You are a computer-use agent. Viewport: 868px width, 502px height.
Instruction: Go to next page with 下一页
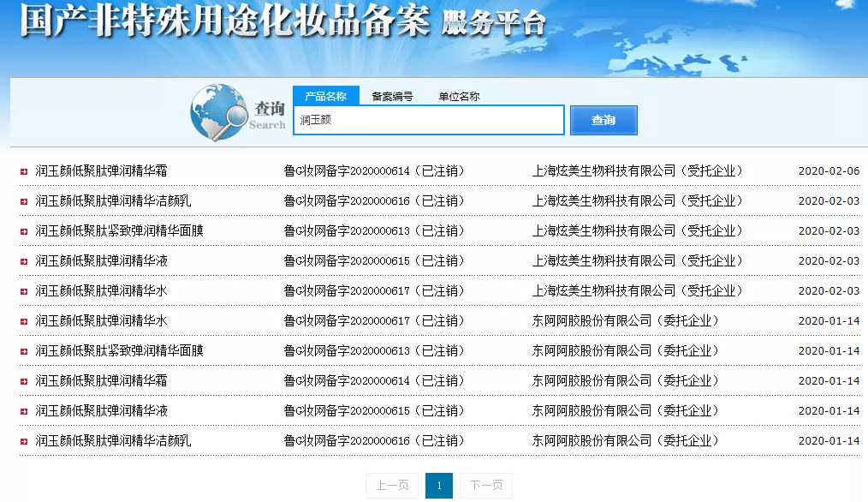pos(486,486)
